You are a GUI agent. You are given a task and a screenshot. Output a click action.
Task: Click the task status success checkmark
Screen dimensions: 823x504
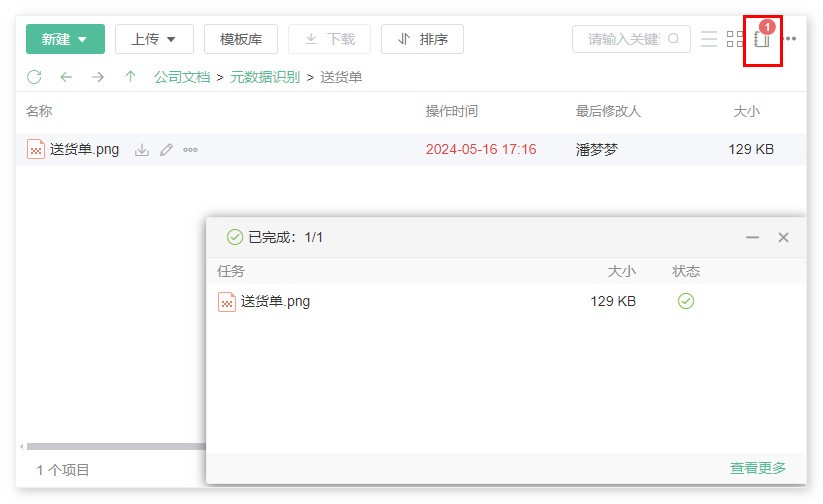pyautogui.click(x=686, y=301)
